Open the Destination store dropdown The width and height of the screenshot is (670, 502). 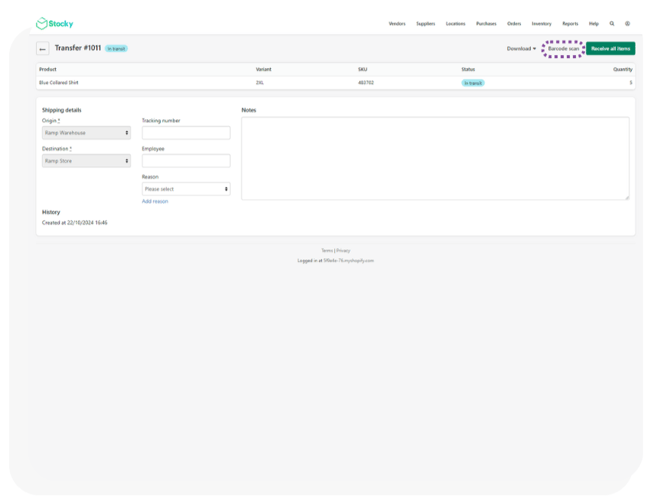point(86,161)
